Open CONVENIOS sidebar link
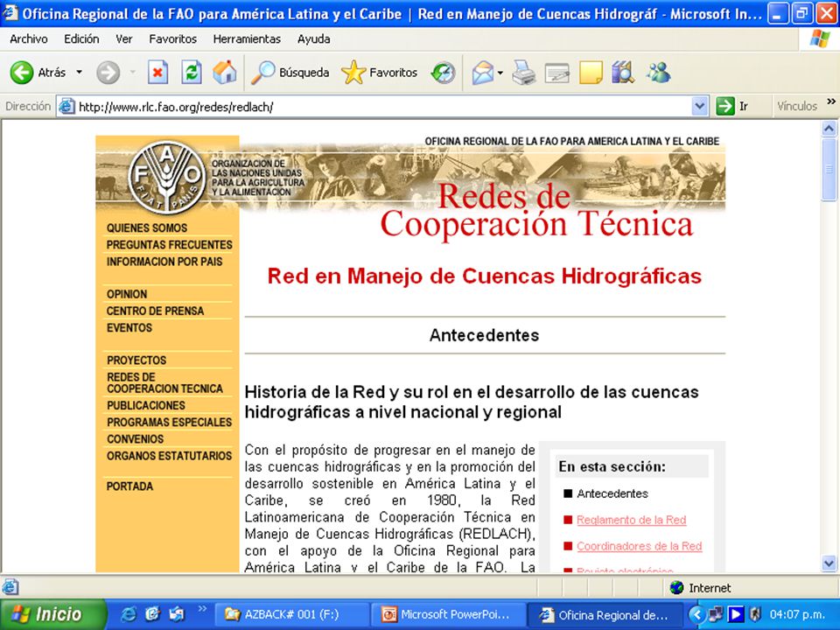Screen dimensions: 840x630 [x=135, y=438]
